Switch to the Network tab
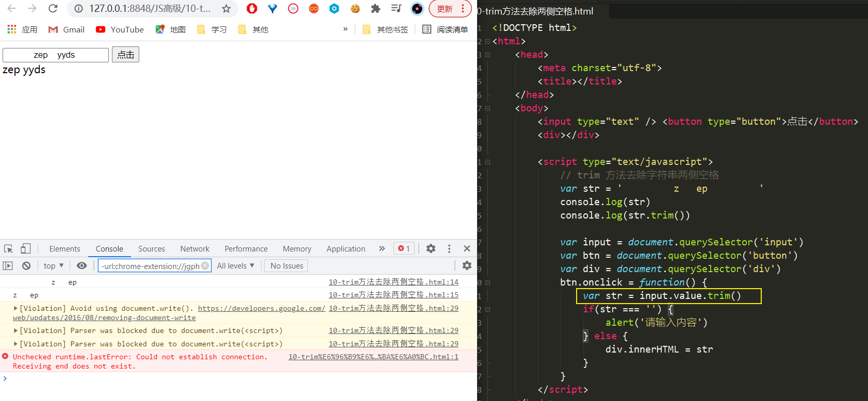This screenshot has height=401, width=868. pyautogui.click(x=195, y=249)
